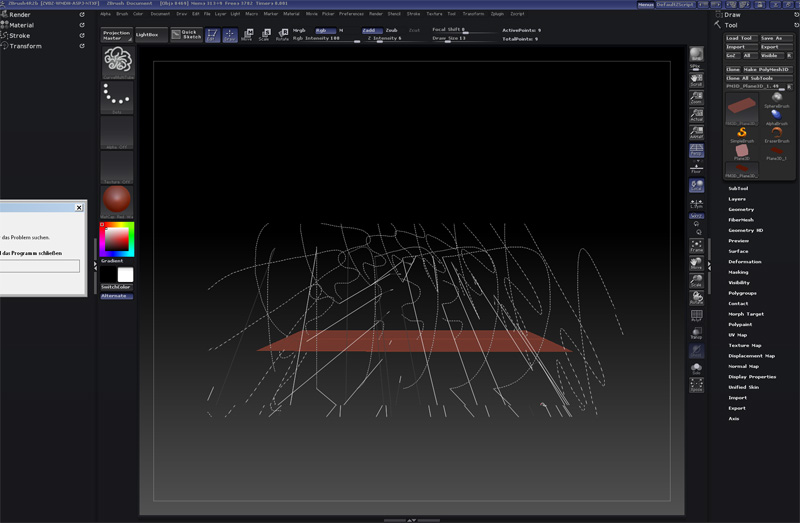Click the Rotate view icon in right shelf
This screenshot has height=523, width=800.
tap(696, 298)
